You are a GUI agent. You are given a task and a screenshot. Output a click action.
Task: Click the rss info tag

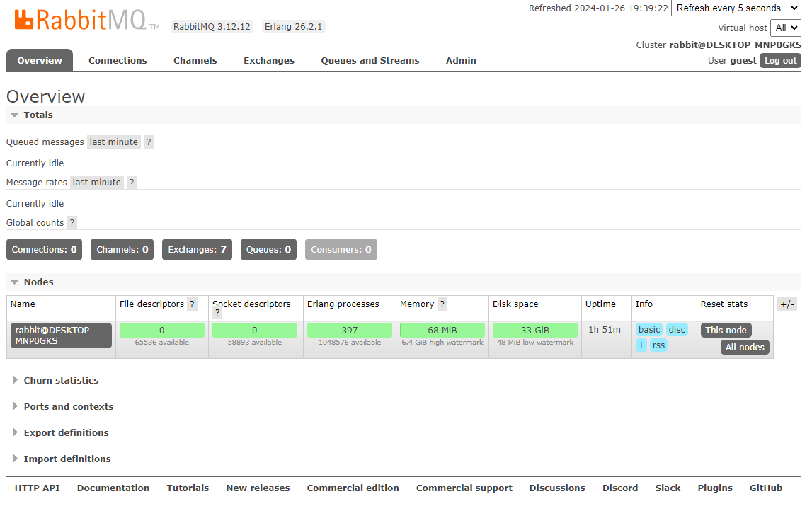658,345
